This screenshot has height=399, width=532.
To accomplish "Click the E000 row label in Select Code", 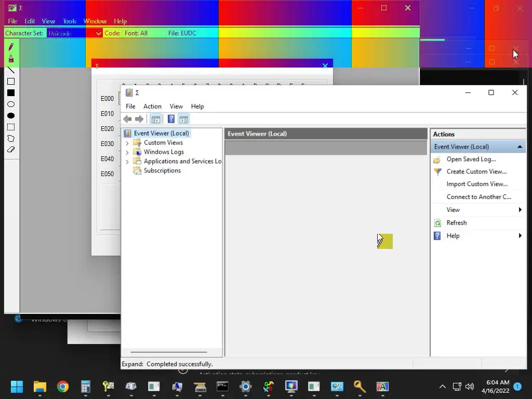I will click(107, 98).
